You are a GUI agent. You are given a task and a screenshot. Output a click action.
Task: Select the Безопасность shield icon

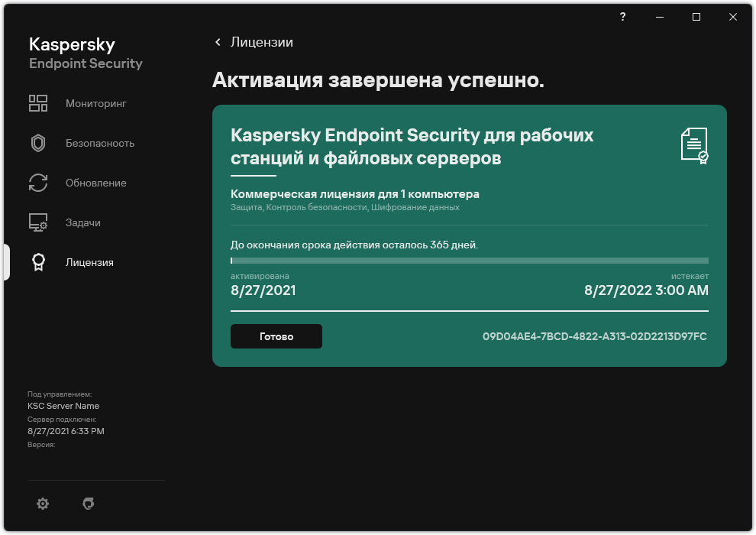pos(37,143)
